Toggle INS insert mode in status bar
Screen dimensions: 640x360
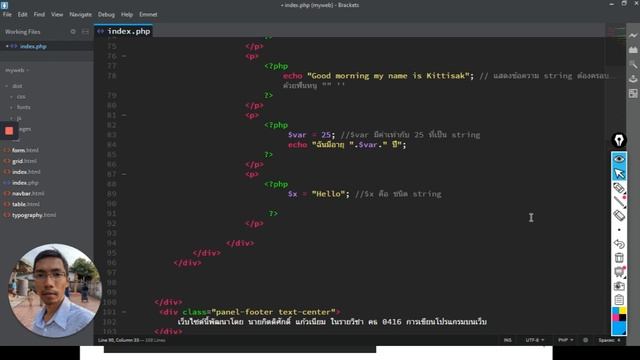[507, 340]
